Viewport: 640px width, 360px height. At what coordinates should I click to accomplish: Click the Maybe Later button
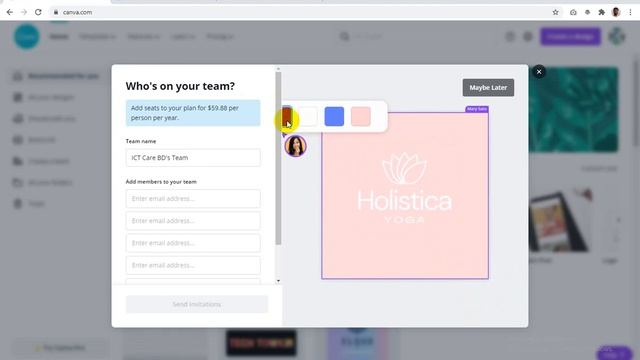488,88
